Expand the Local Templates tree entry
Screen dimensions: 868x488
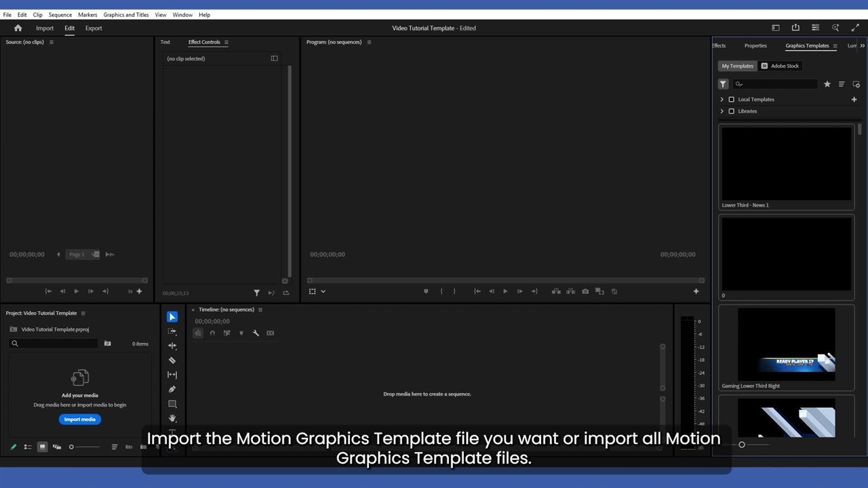pos(722,100)
